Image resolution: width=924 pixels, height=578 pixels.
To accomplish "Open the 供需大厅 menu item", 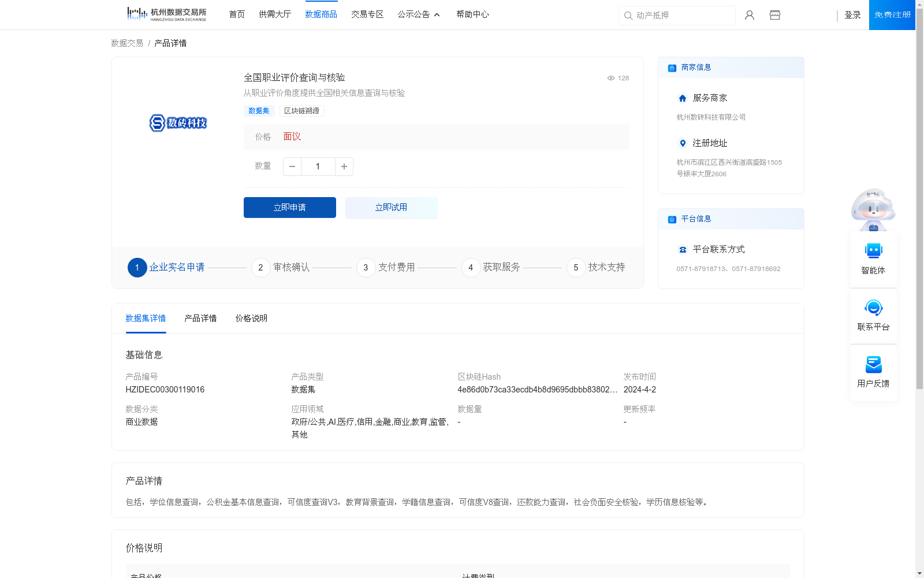I will pos(275,14).
